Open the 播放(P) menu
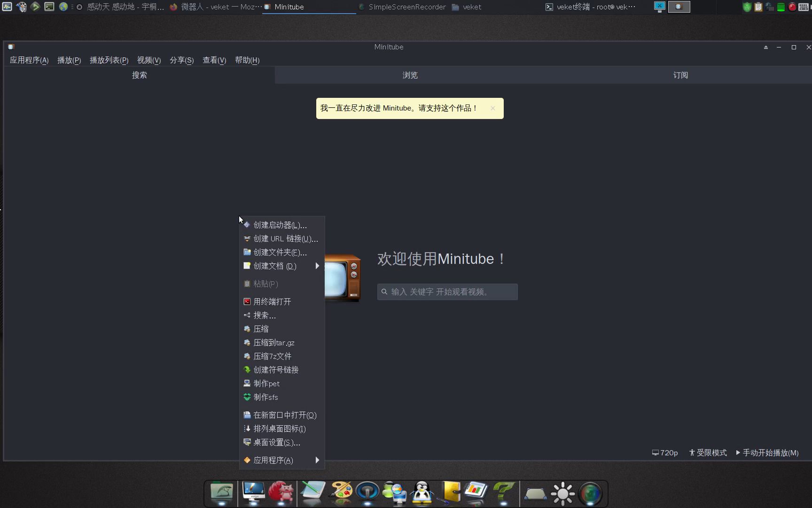Screen dimensions: 812x508 pos(69,60)
